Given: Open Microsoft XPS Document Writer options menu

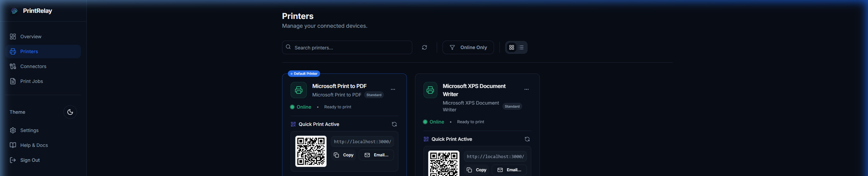Looking at the screenshot, I should coord(527,89).
